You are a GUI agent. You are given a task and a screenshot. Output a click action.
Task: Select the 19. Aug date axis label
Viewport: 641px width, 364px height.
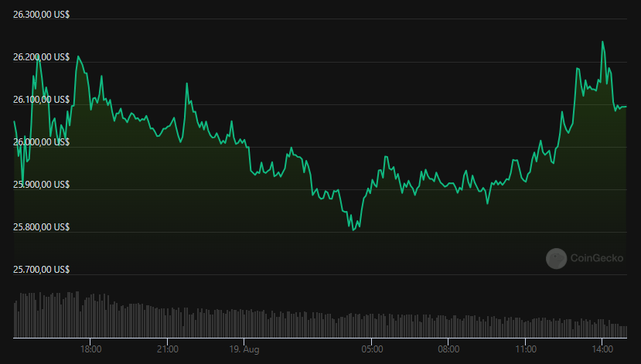click(244, 349)
